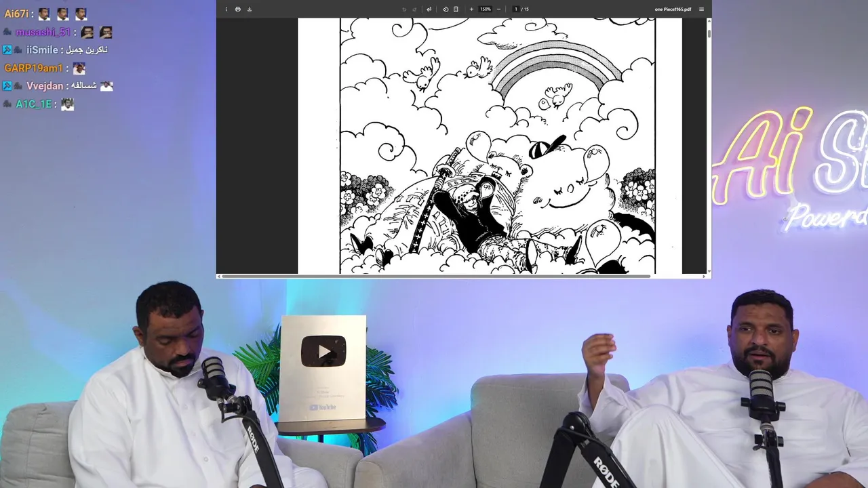Click the moderator badge beside Vvejdan

[7, 86]
